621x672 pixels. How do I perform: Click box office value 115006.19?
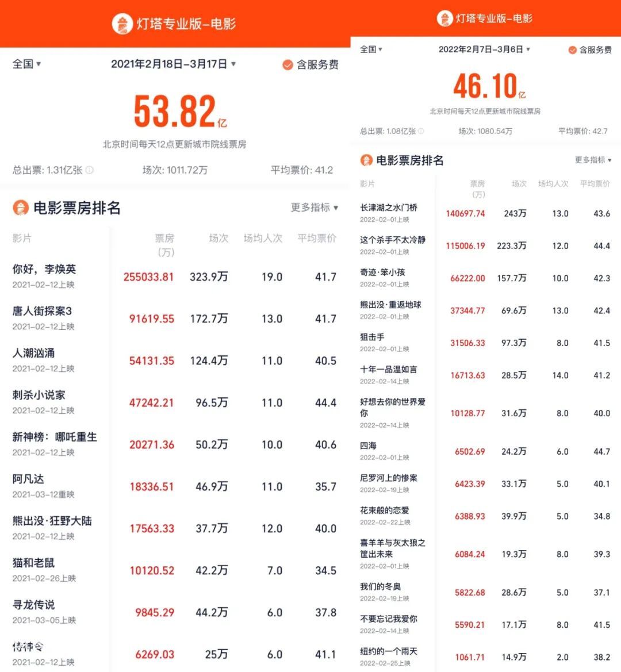tap(465, 246)
